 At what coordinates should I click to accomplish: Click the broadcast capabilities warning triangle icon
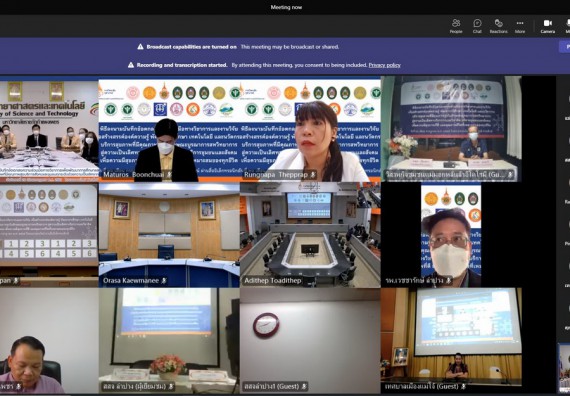pyautogui.click(x=140, y=47)
